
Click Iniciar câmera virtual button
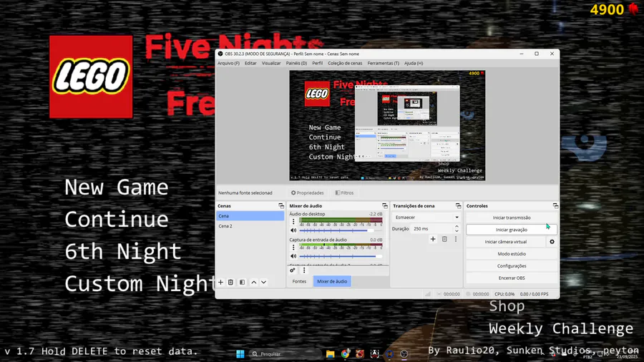point(506,242)
